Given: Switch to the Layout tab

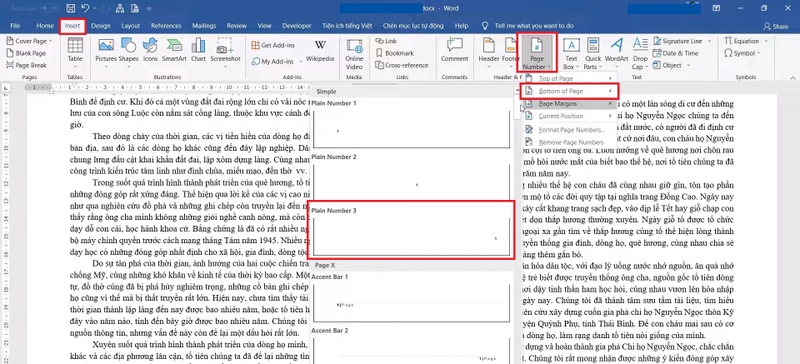Looking at the screenshot, I should point(131,26).
